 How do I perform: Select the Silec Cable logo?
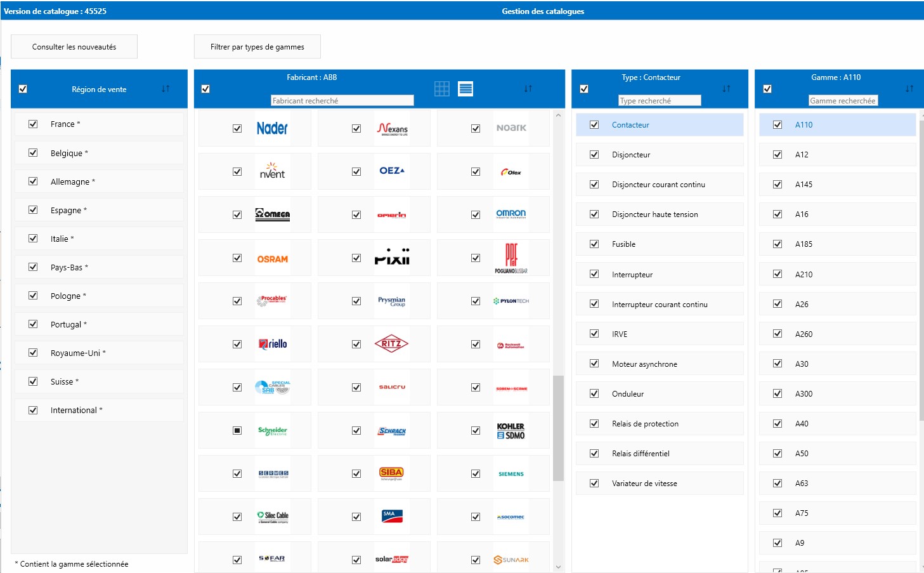273,517
